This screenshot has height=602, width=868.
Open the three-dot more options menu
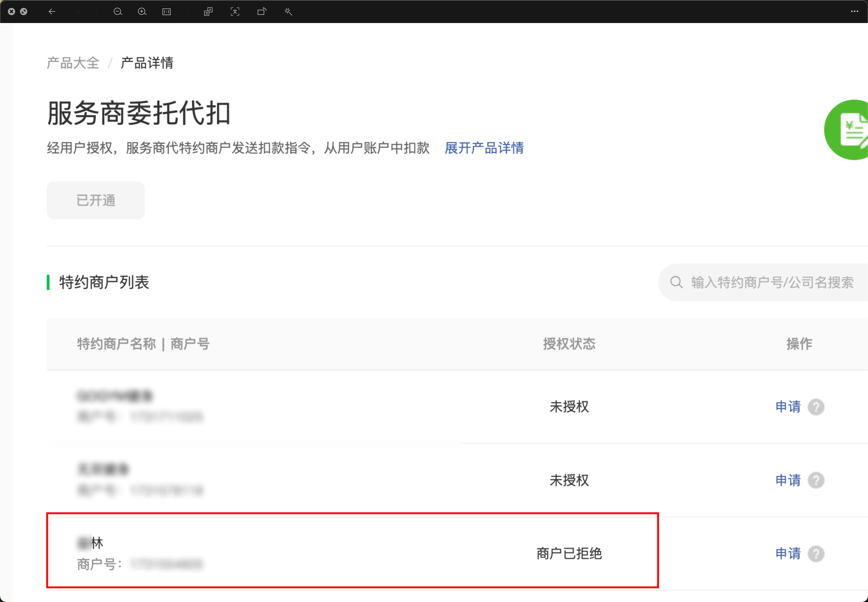[854, 12]
